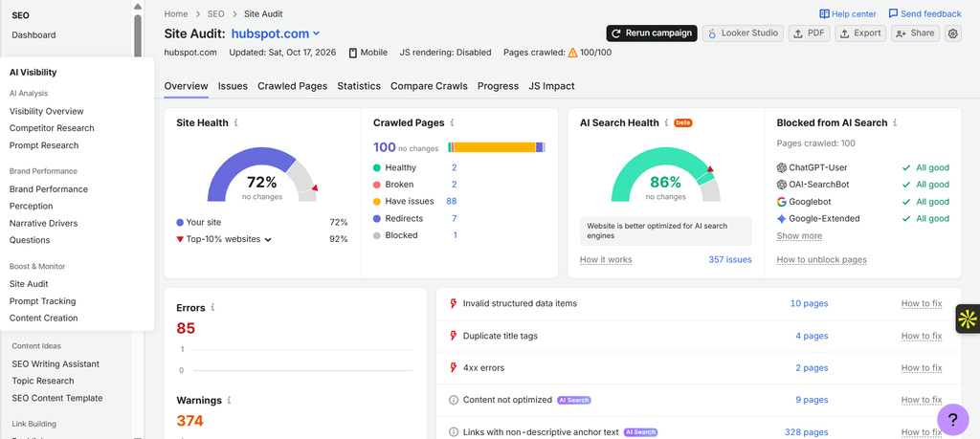Click the Errors info icon
This screenshot has height=439, width=980.
click(x=213, y=307)
